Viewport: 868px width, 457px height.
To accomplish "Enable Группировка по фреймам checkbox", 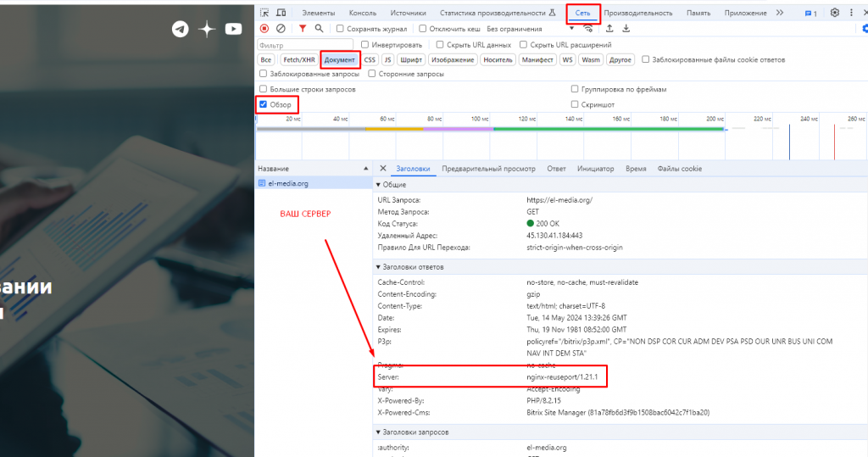I will click(575, 89).
